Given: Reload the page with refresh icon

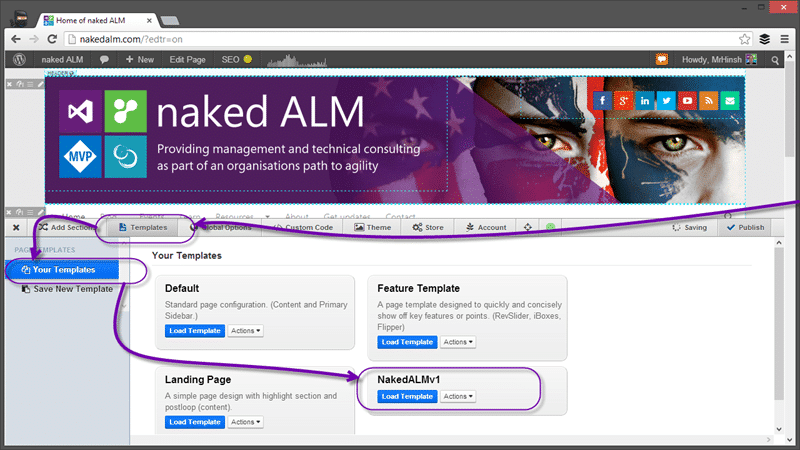Looking at the screenshot, I should [52, 39].
